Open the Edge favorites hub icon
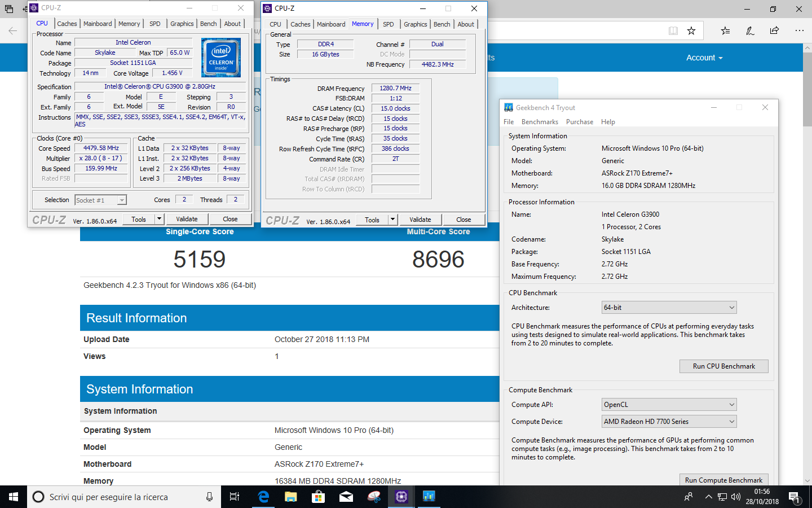 (725, 31)
